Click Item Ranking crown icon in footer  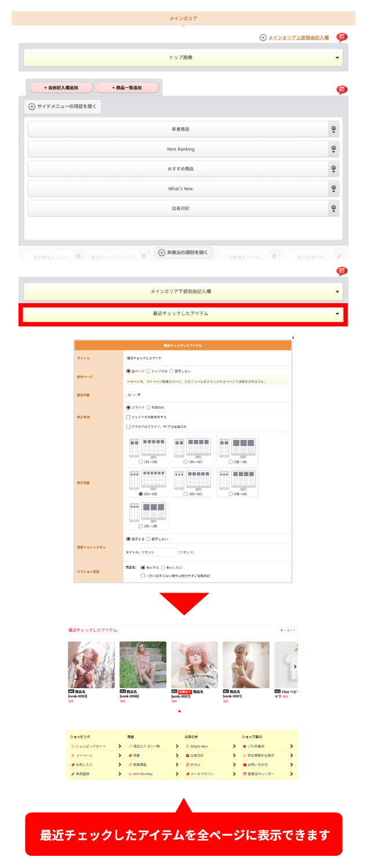[x=130, y=774]
